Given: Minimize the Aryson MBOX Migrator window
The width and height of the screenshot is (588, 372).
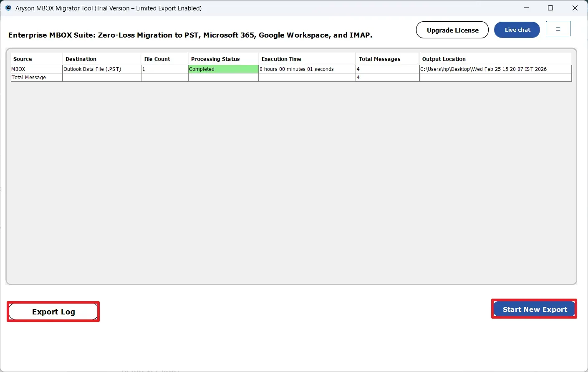Looking at the screenshot, I should coord(526,8).
